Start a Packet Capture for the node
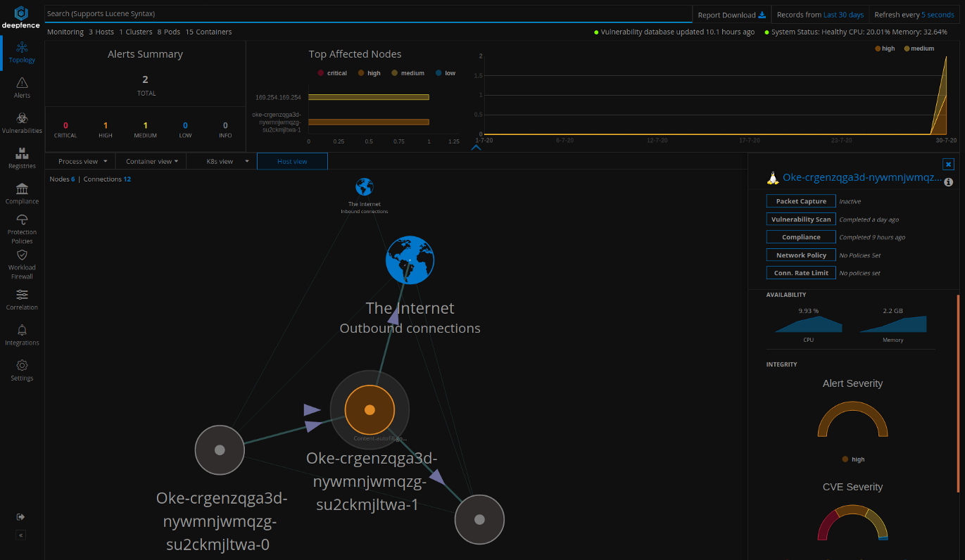This screenshot has height=560, width=965. [800, 201]
